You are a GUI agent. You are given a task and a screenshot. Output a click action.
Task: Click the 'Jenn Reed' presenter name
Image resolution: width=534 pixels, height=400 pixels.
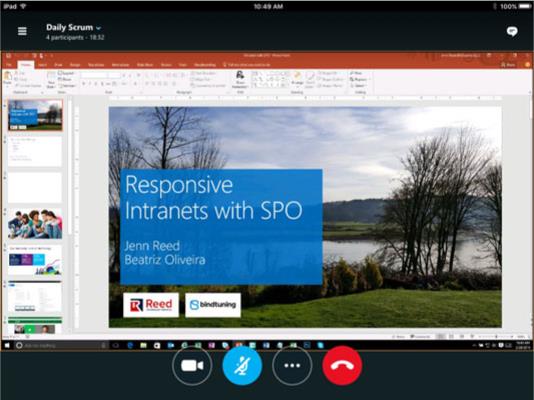pos(152,245)
